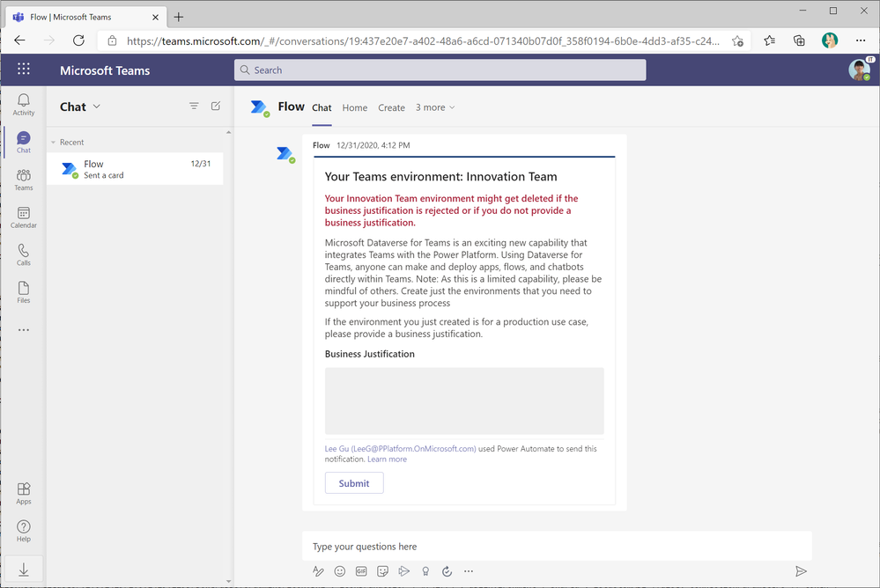Click the 'Type your questions here' compose box
This screenshot has width=880, height=588.
click(x=557, y=547)
